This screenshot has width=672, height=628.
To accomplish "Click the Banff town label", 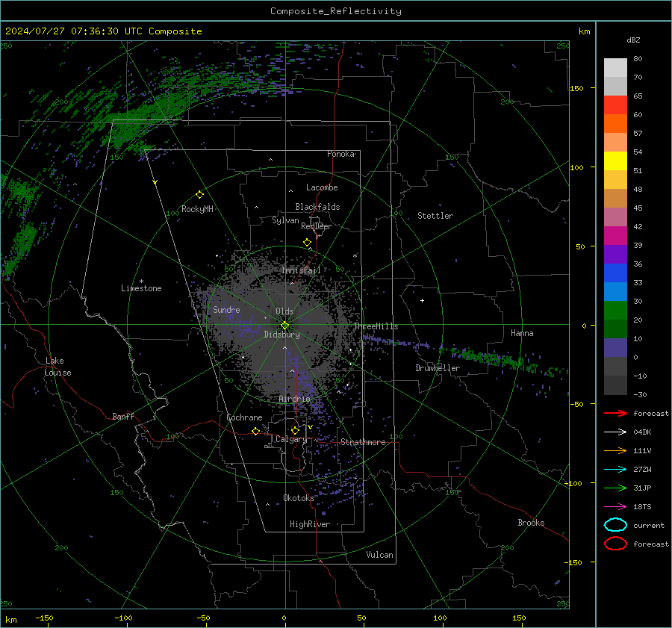I will pos(123,416).
